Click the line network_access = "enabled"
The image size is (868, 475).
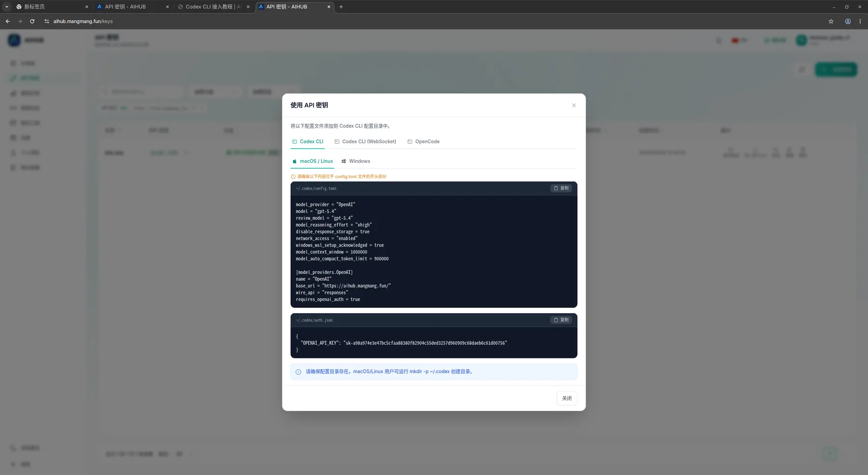pos(326,238)
